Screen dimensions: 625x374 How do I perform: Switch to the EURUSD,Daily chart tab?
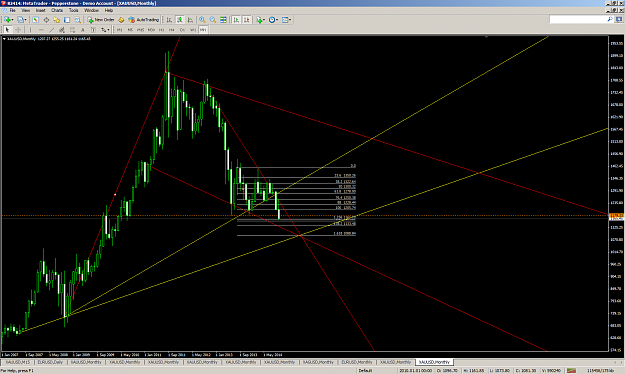pyautogui.click(x=50, y=362)
